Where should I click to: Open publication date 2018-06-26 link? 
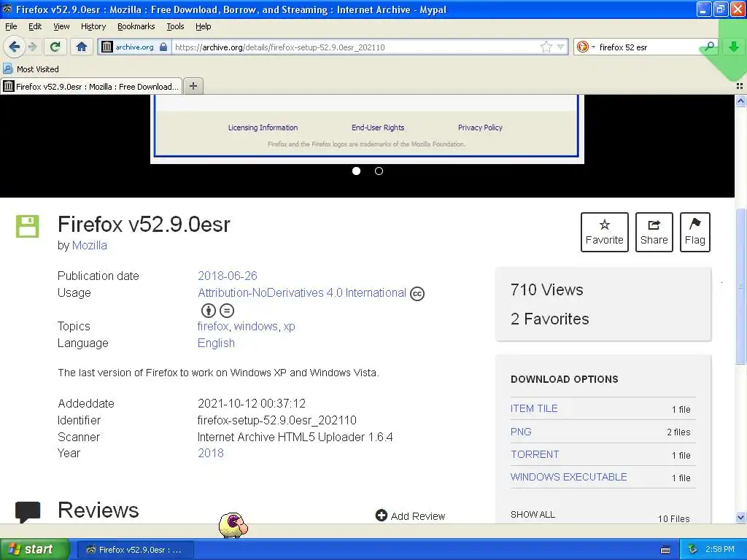pos(228,276)
